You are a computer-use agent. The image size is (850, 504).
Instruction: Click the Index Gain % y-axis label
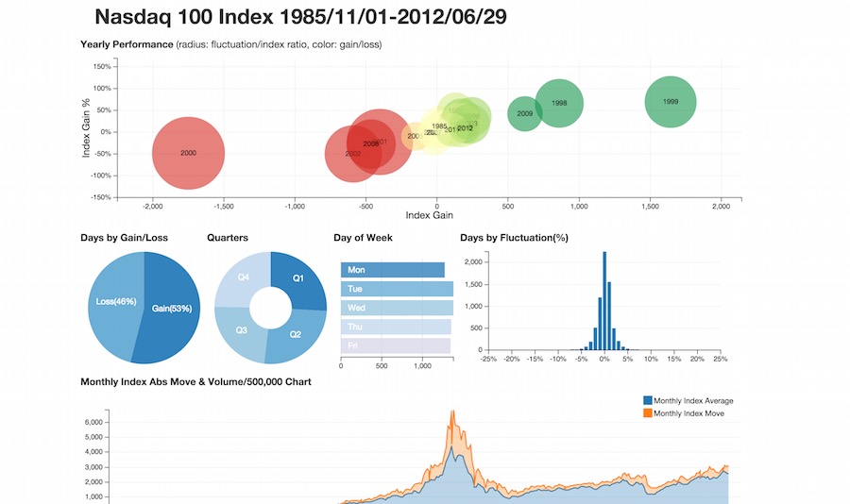(86, 128)
